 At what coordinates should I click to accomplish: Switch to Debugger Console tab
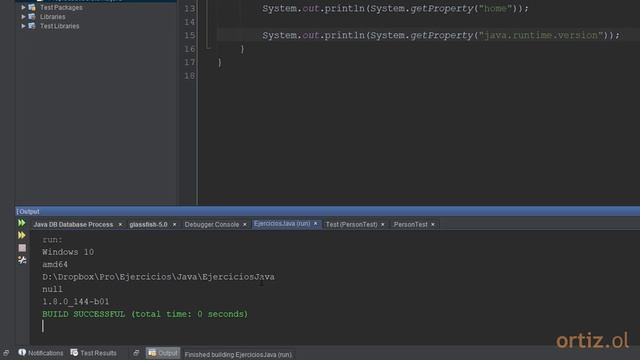click(212, 224)
